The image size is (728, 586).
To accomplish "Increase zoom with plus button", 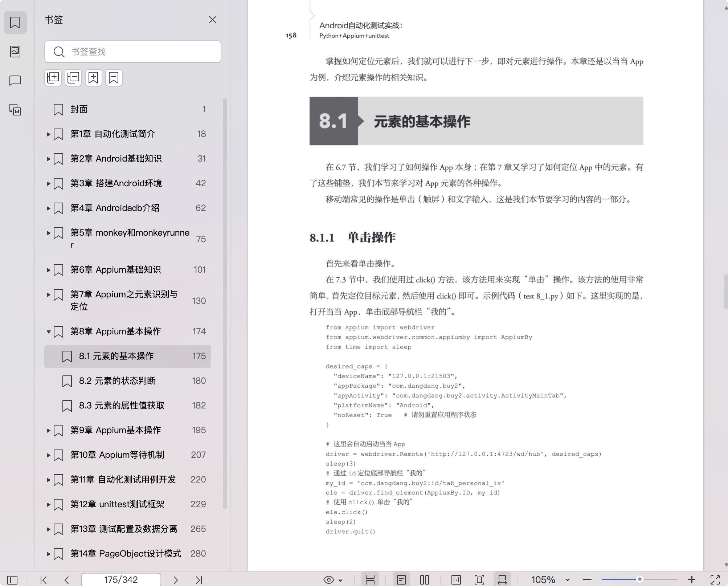I will (x=692, y=580).
